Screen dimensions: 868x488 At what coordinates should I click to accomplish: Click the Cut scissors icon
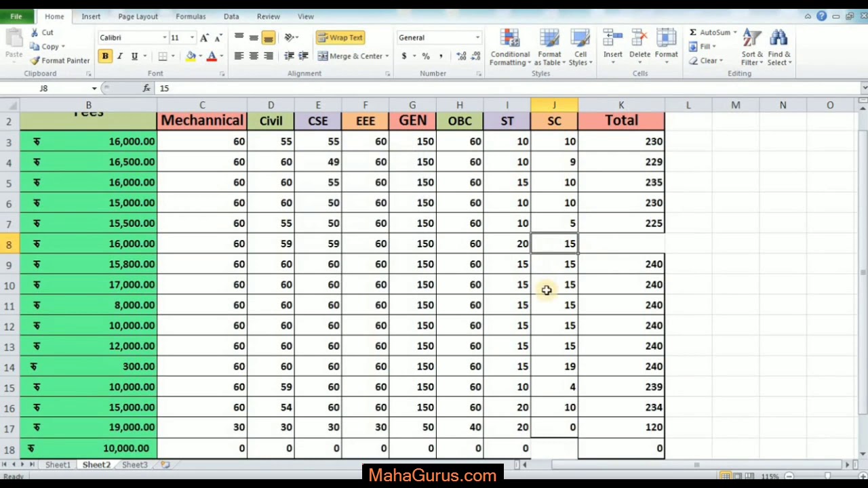click(x=35, y=33)
